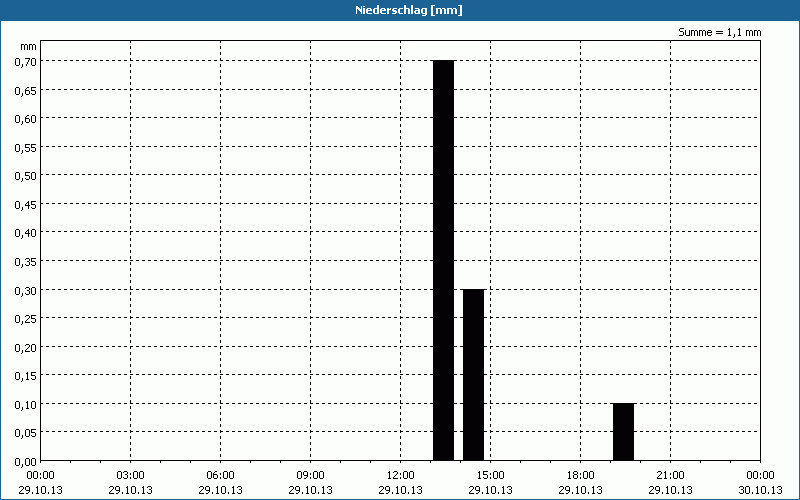Click the 30.10.13 date label
800x500 pixels.
point(760,490)
